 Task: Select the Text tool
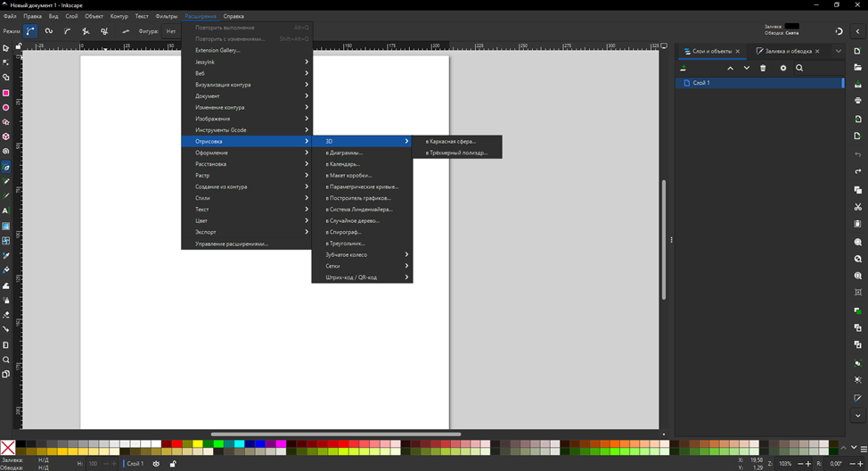click(x=6, y=211)
